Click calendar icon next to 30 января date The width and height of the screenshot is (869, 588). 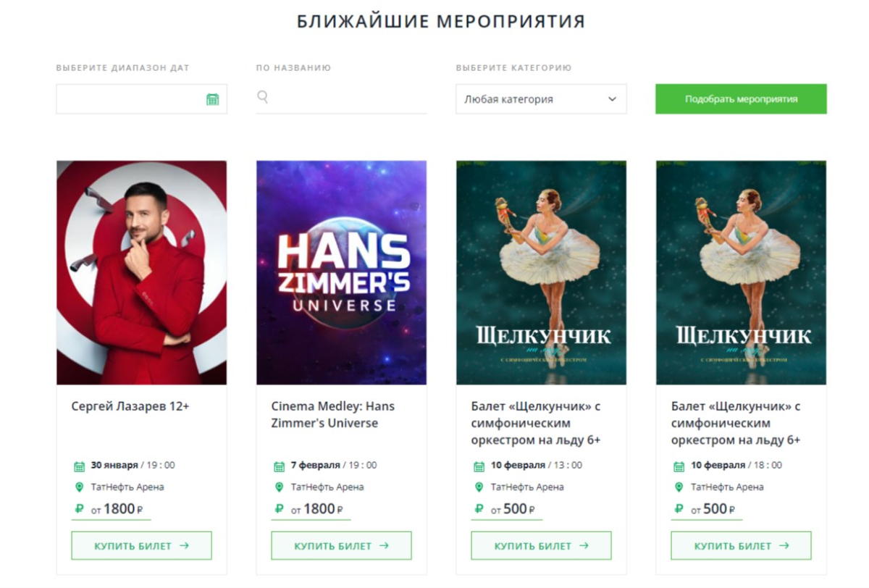(79, 466)
